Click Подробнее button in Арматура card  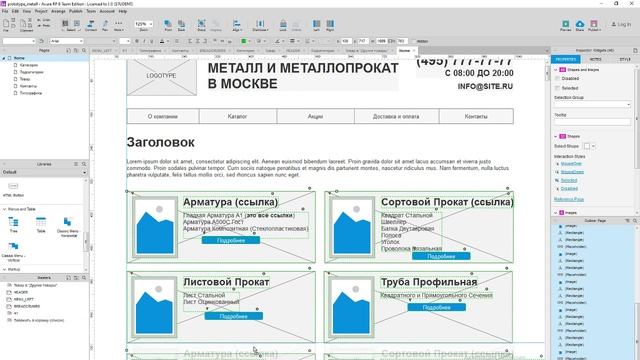(x=231, y=240)
